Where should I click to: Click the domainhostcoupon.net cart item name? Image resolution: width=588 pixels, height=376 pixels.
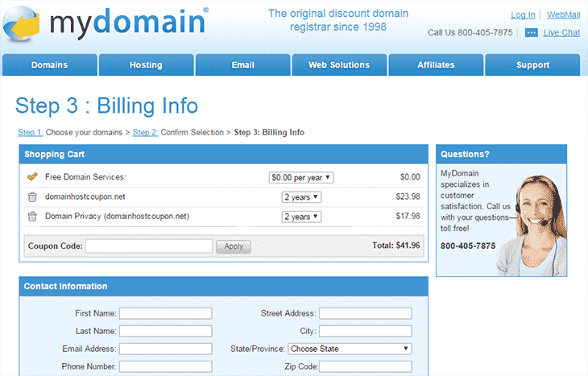pyautogui.click(x=85, y=196)
